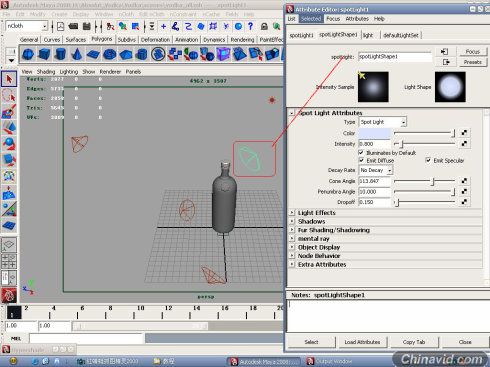Viewport: 490px width, 367px height.
Task: Create a polygon cone from the shelf
Action: click(x=77, y=54)
